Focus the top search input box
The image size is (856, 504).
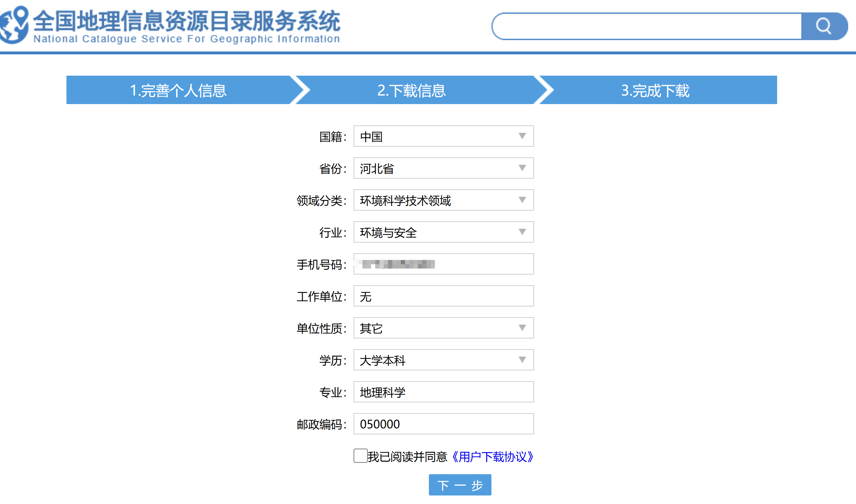647,26
